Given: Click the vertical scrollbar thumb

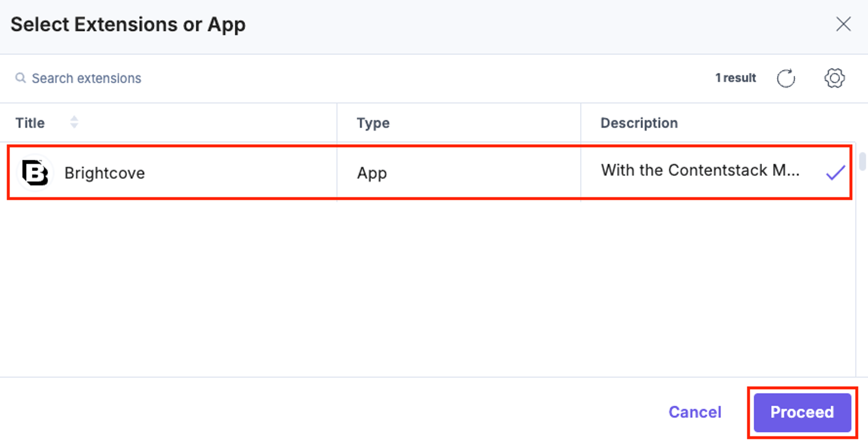Looking at the screenshot, I should click(x=863, y=162).
